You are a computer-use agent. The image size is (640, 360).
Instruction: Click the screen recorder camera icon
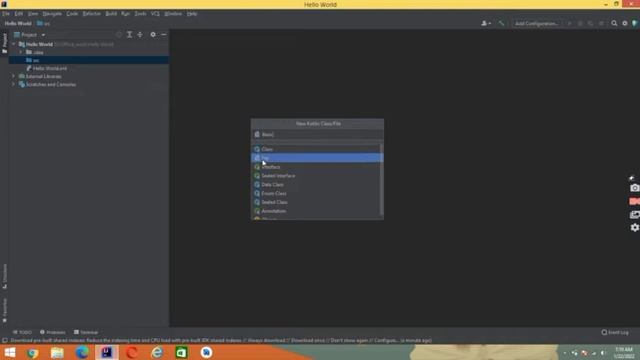pyautogui.click(x=635, y=188)
